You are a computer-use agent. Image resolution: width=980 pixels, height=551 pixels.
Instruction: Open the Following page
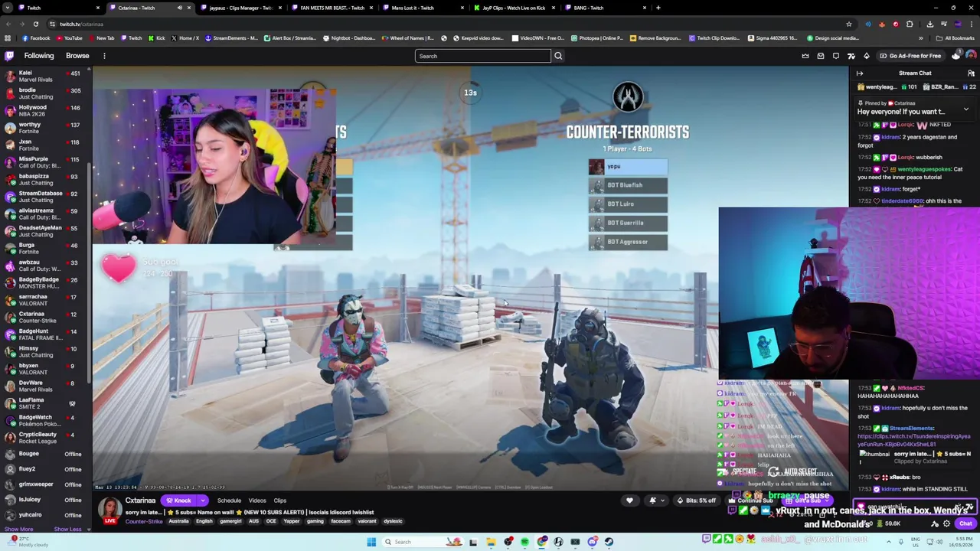click(x=39, y=56)
